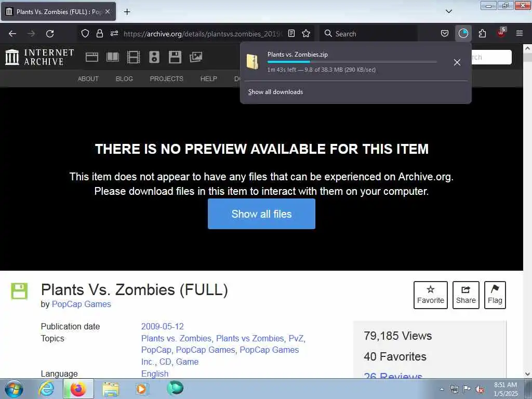Reload the current page
Screen dimensions: 532x399
pos(50,34)
